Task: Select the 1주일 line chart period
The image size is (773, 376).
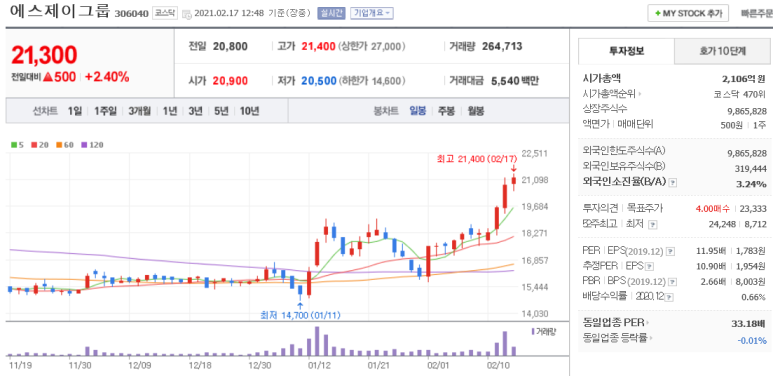Action: click(x=105, y=111)
